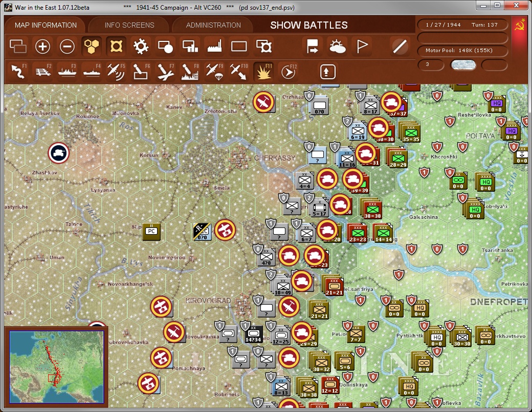Select the F7 bomb airfield mode
The image size is (532, 412).
(x=165, y=72)
